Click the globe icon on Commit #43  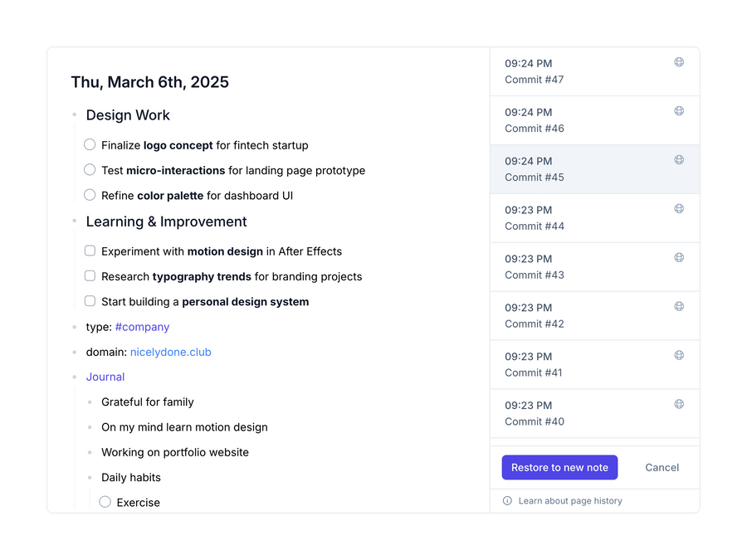click(x=679, y=257)
